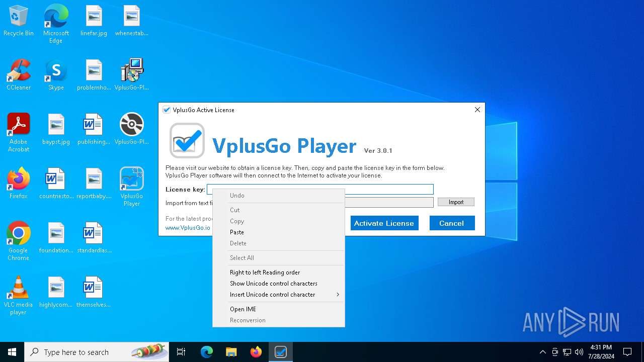
Task: Open Microsoft Edge desktop shortcut
Action: click(56, 24)
